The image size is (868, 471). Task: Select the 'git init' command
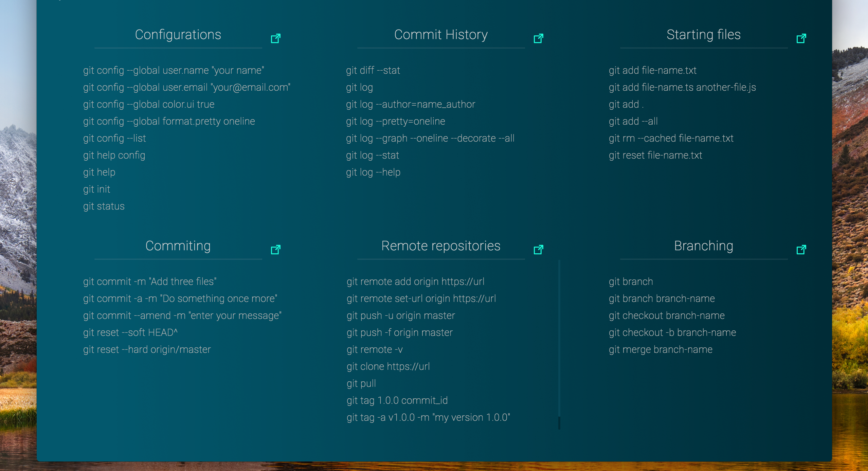click(x=97, y=189)
